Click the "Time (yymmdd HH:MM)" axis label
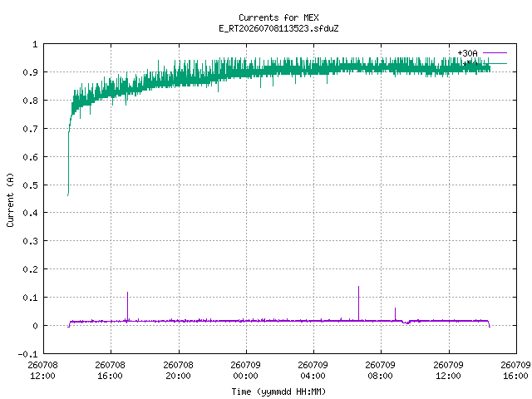532x399 pixels. pyautogui.click(x=278, y=392)
